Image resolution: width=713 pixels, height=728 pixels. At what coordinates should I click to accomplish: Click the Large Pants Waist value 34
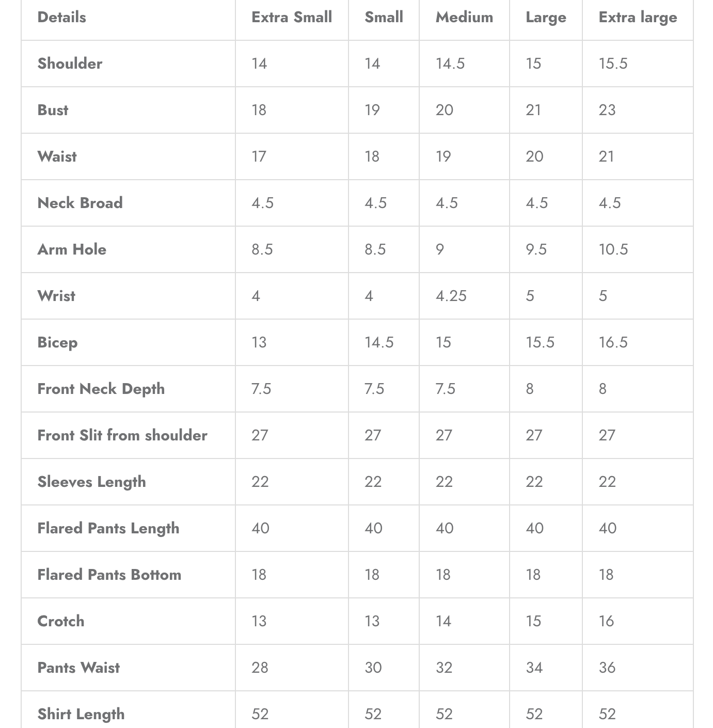(534, 668)
